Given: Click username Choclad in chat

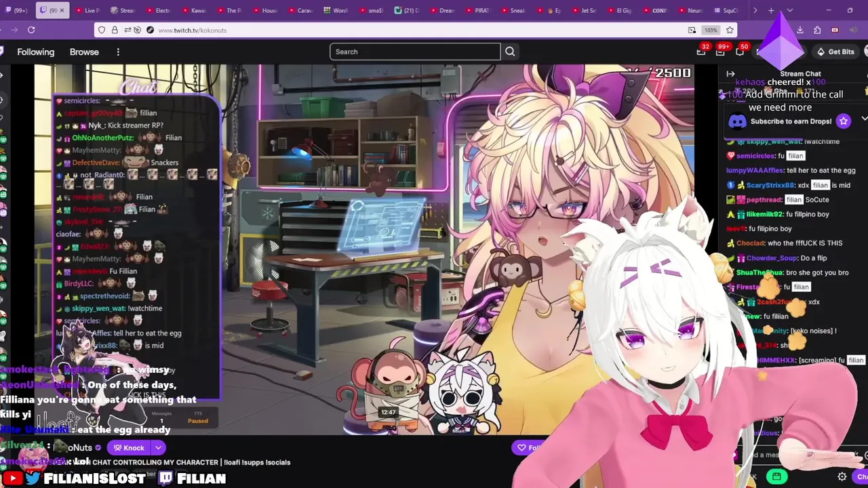Looking at the screenshot, I should 750,243.
